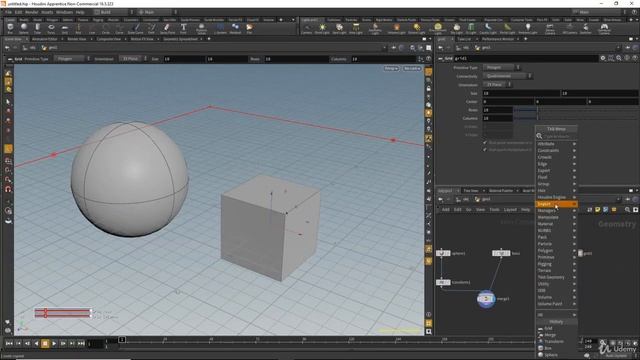Click the sphere1 node in network
Viewport: 640px width, 360px height.
tap(443, 253)
